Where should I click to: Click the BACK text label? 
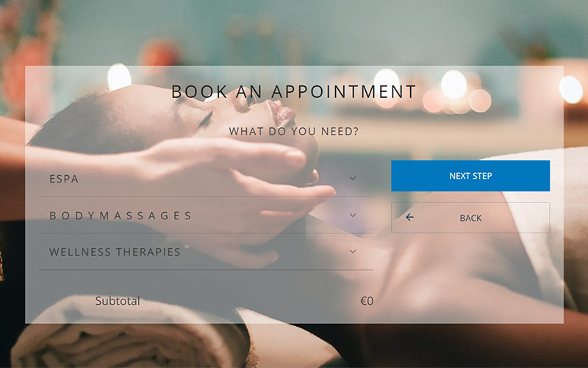(x=470, y=218)
